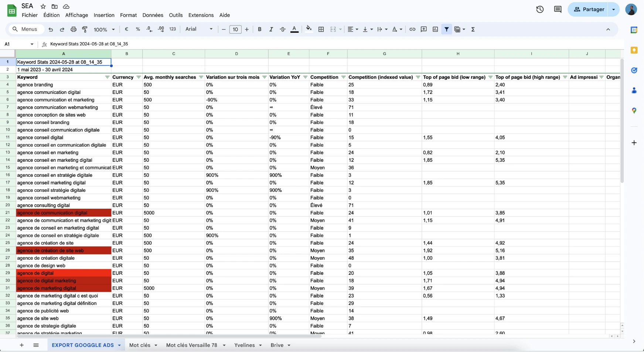644x352 pixels.
Task: Toggle italic formatting
Action: coord(271,29)
